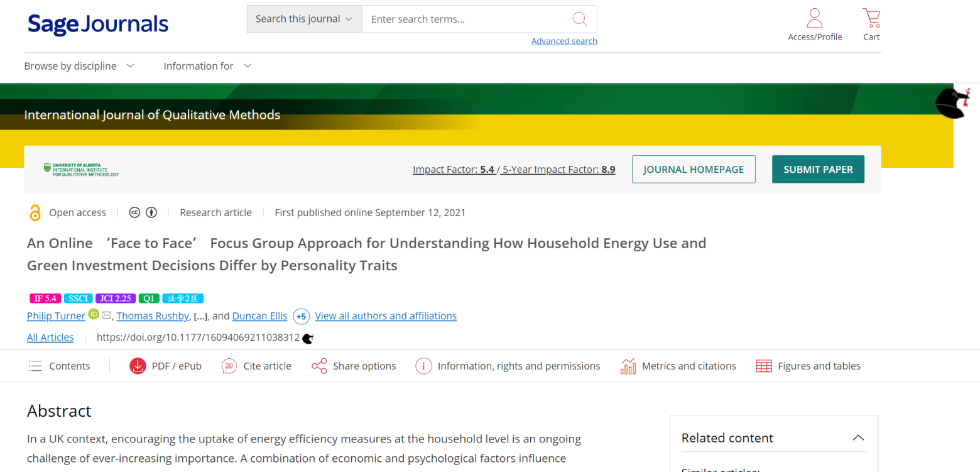Click into the Enter search terms field
The height and width of the screenshot is (472, 980).
[x=465, y=19]
